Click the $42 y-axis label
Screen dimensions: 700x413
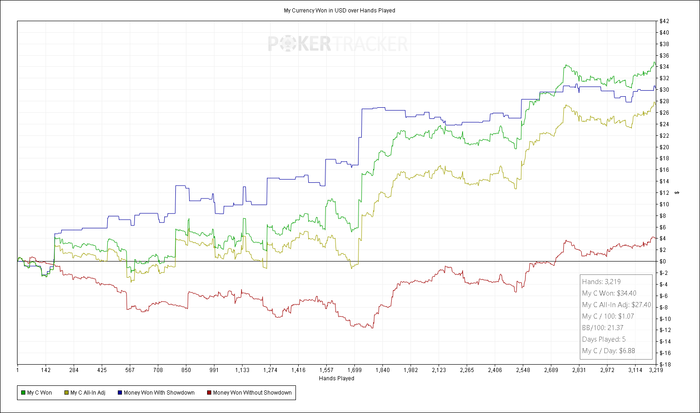coord(664,21)
